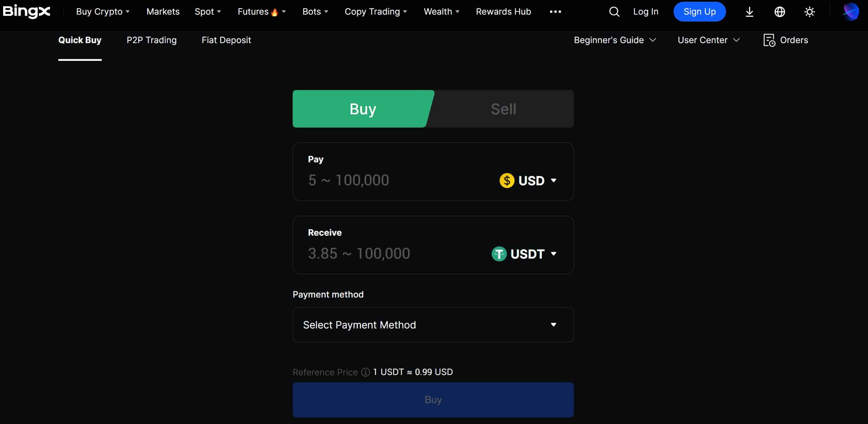Click the blue Sign Up button
The height and width of the screenshot is (424, 868).
(x=699, y=12)
